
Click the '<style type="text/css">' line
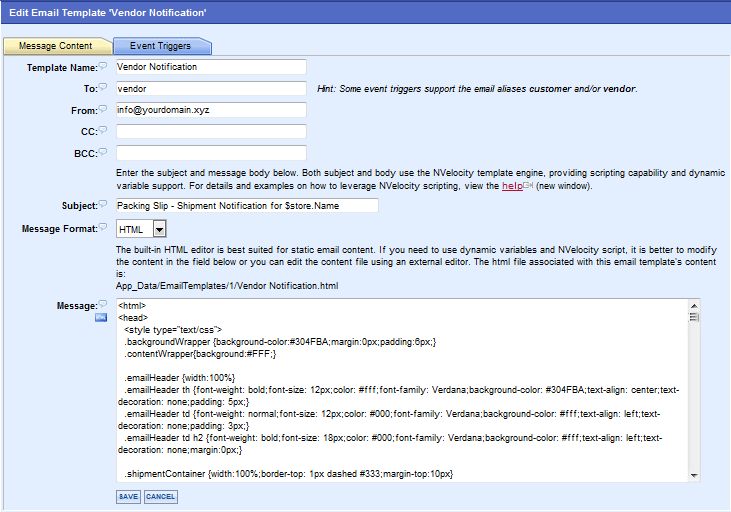(173, 330)
